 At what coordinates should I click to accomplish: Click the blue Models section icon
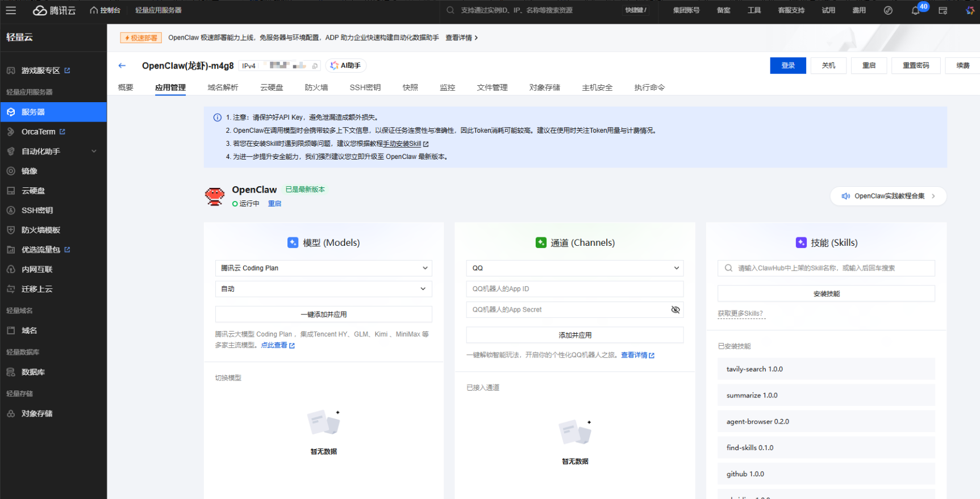tap(293, 242)
